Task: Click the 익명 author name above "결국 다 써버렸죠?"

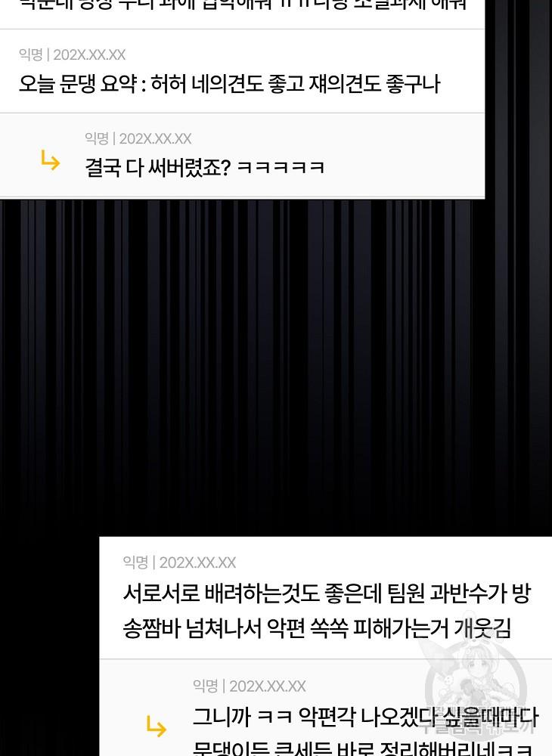Action: point(97,138)
